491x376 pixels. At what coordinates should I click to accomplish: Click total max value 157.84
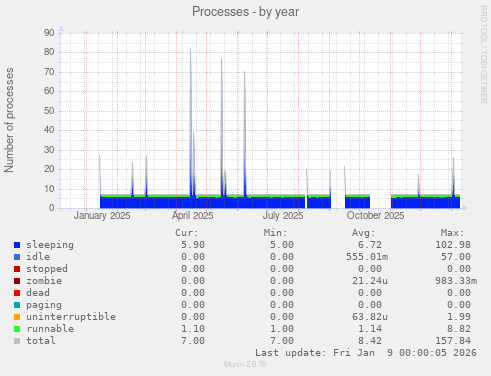[x=453, y=341]
